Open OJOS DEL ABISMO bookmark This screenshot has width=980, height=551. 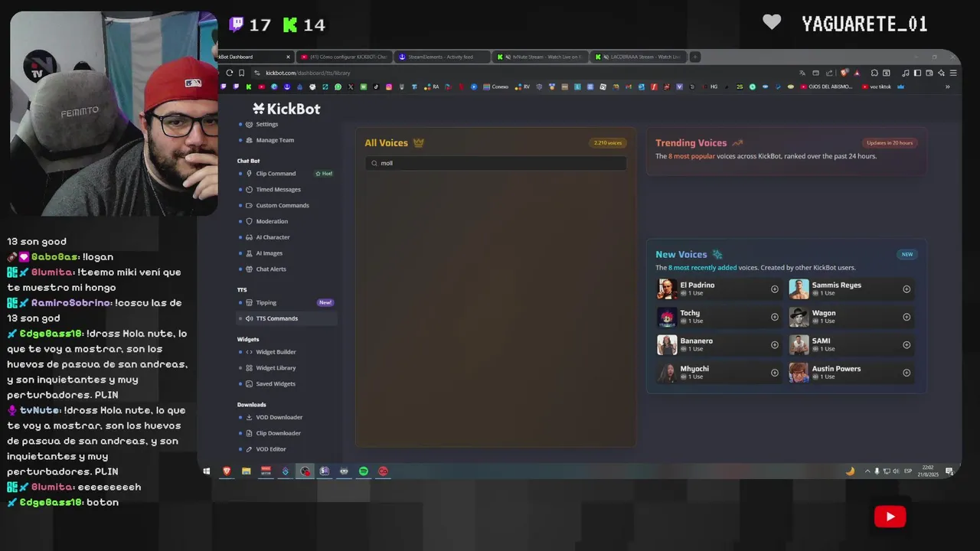point(825,86)
